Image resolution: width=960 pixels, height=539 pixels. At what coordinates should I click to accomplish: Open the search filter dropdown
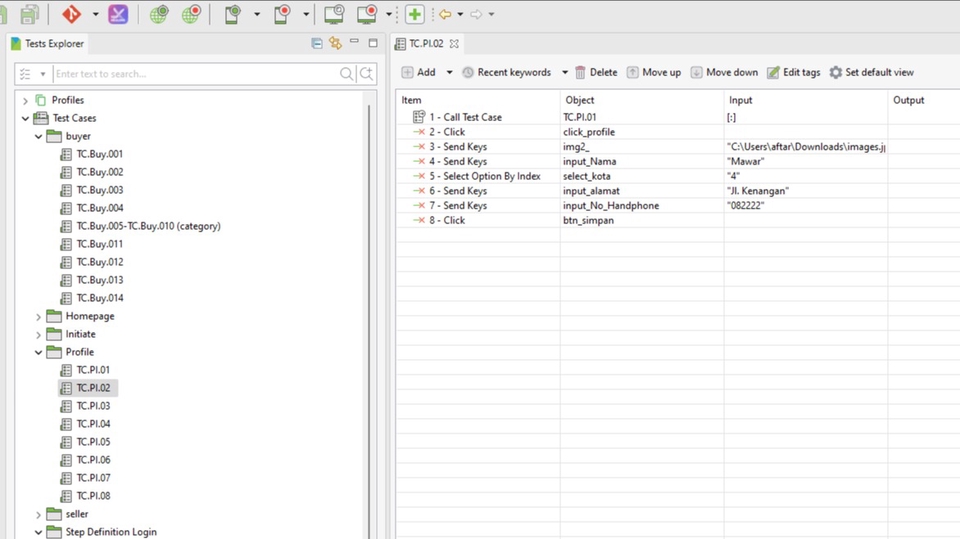pyautogui.click(x=43, y=74)
